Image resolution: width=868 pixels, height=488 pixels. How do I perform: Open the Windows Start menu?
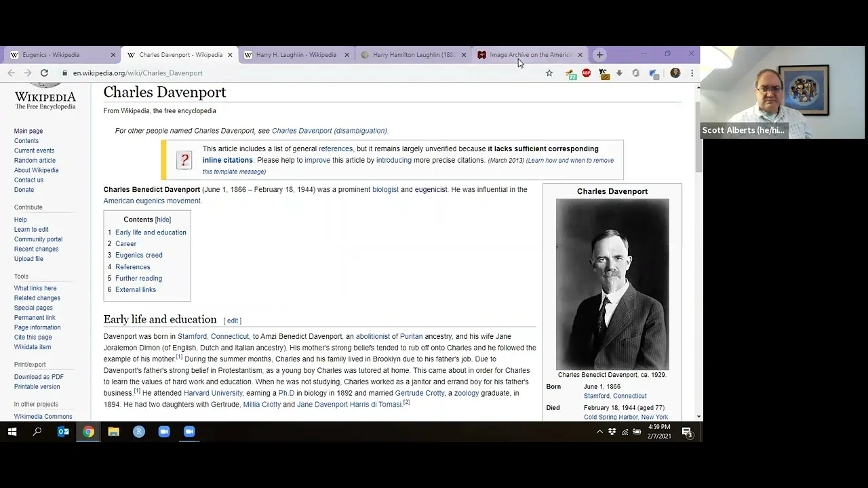click(x=12, y=432)
